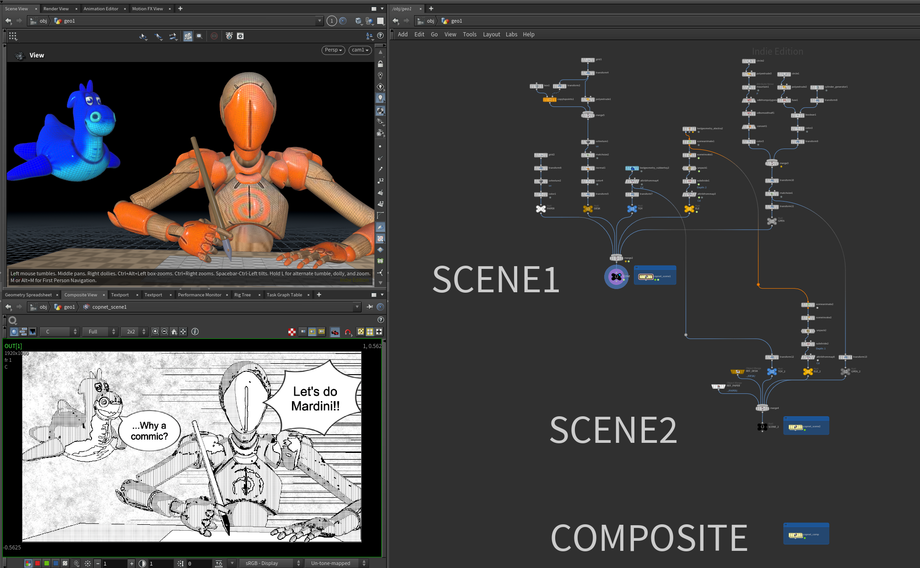Toggle the red channel display button
The image size is (920, 568).
coord(37,563)
